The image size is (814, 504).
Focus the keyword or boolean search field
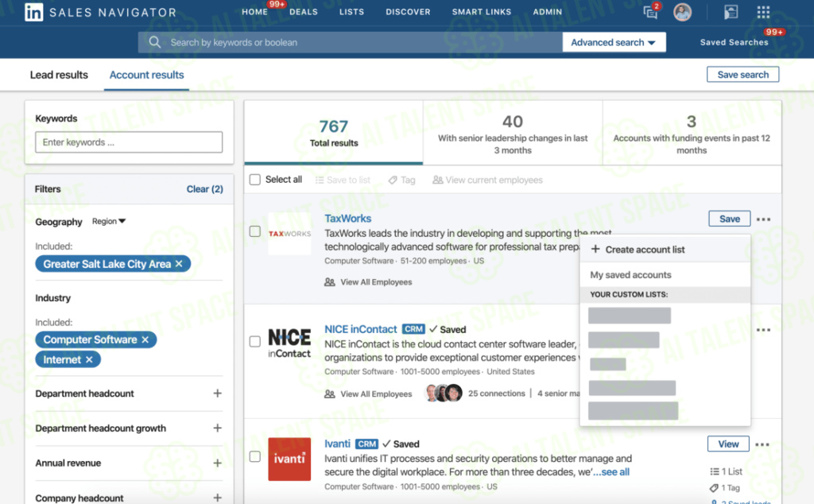point(350,42)
